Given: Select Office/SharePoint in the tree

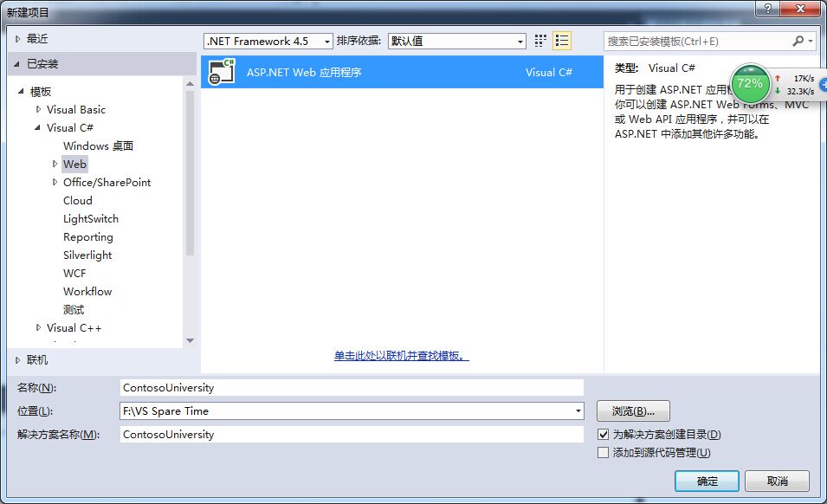Looking at the screenshot, I should (x=107, y=183).
